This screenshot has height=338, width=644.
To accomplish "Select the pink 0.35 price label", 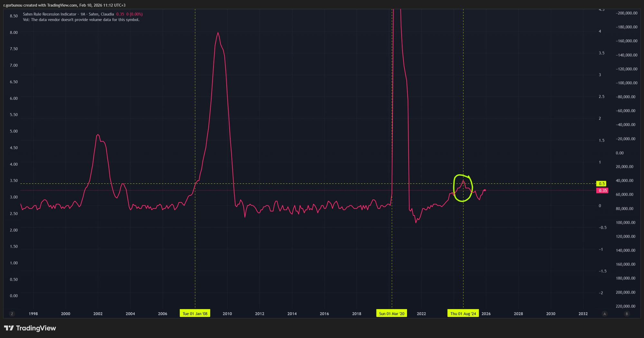I will tap(602, 191).
